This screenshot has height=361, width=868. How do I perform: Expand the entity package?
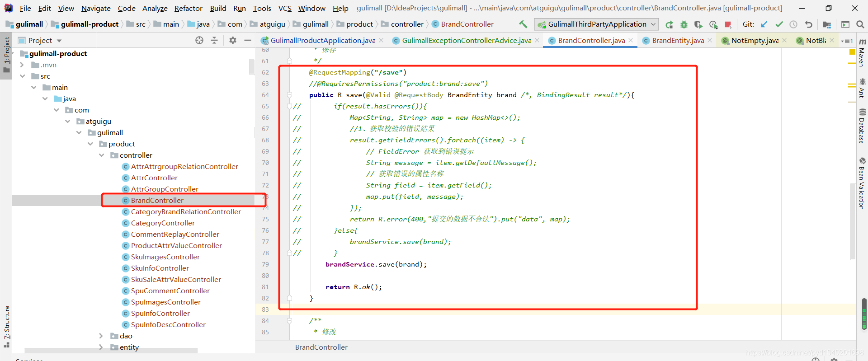pos(101,347)
